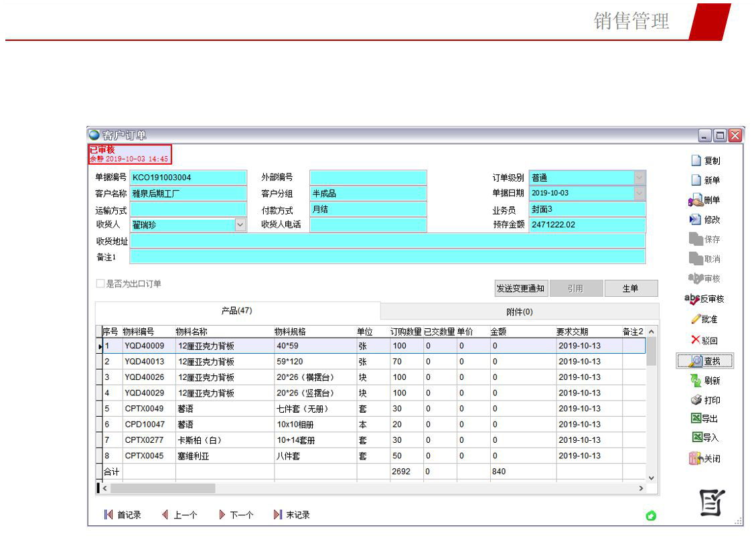Toggle the 是否为出口订单 checkbox
Viewport: 756px width, 542px height.
(100, 284)
